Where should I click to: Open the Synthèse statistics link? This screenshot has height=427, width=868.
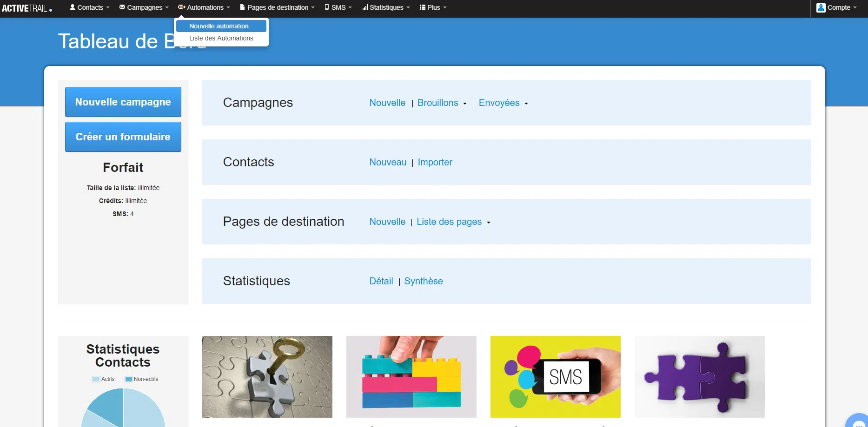click(x=424, y=281)
